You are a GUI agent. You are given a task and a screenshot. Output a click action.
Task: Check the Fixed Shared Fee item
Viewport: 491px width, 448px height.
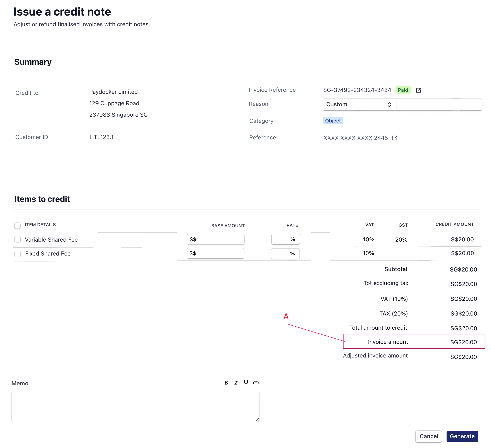click(17, 254)
